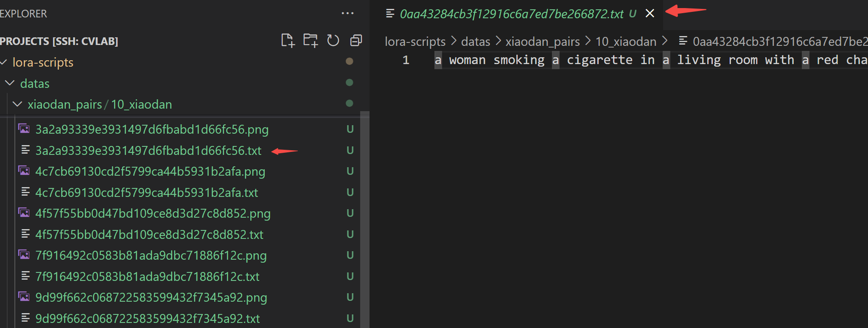Click the PROJECTS [SSH: CVLAB] section header
Screen dimensions: 868x328
coord(59,41)
